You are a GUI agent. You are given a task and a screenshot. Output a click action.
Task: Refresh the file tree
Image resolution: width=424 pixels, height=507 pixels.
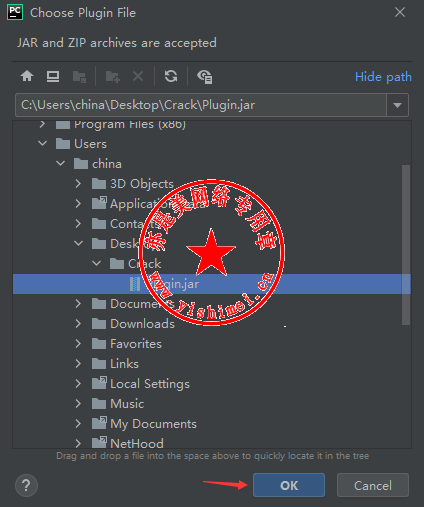pos(171,76)
